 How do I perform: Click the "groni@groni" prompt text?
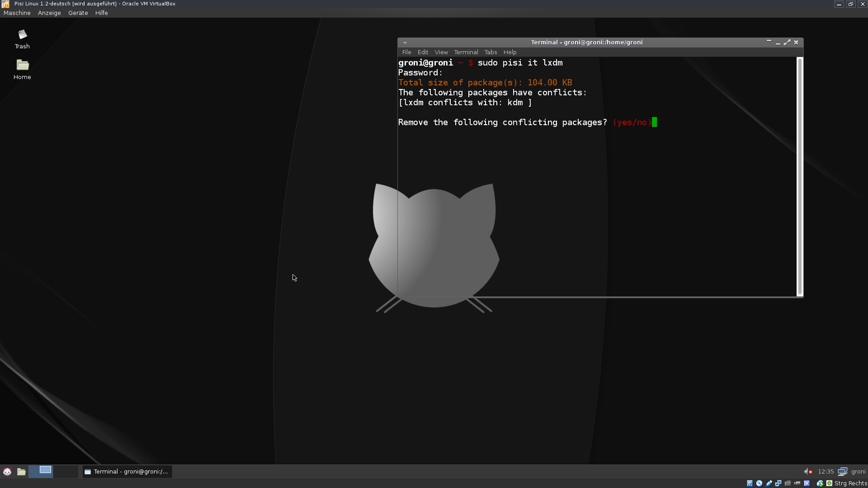426,63
